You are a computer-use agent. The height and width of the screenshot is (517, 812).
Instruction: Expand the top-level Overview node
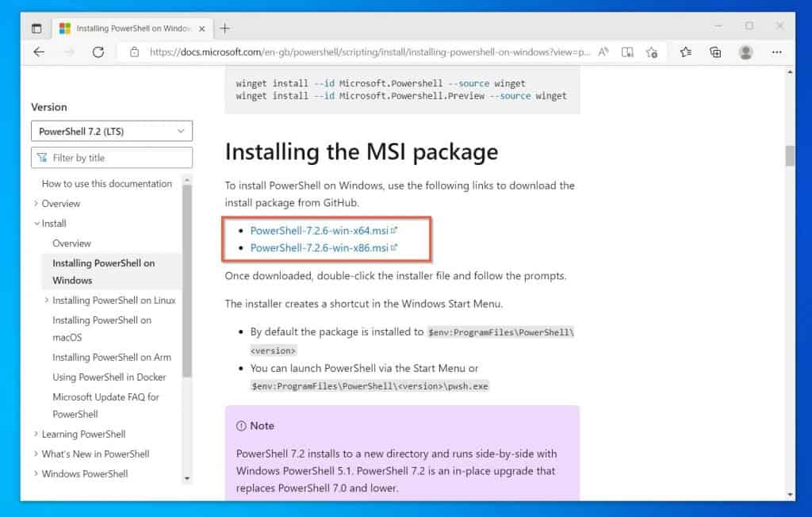36,203
